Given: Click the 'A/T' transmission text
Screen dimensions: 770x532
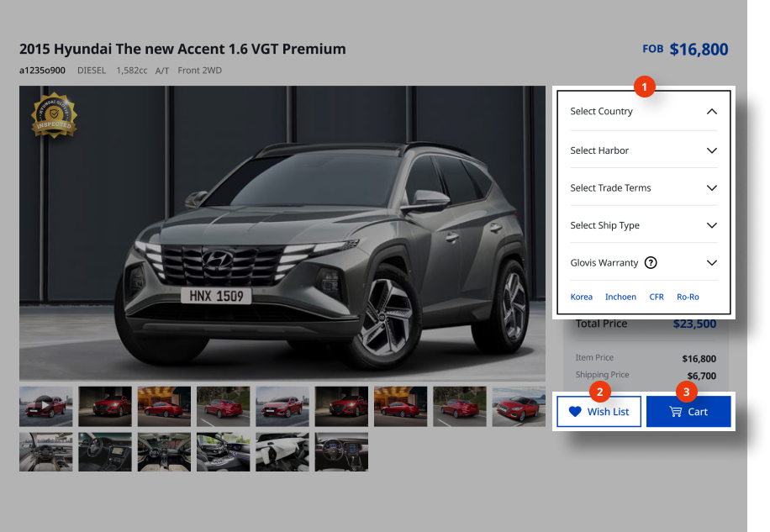Looking at the screenshot, I should click(x=162, y=71).
